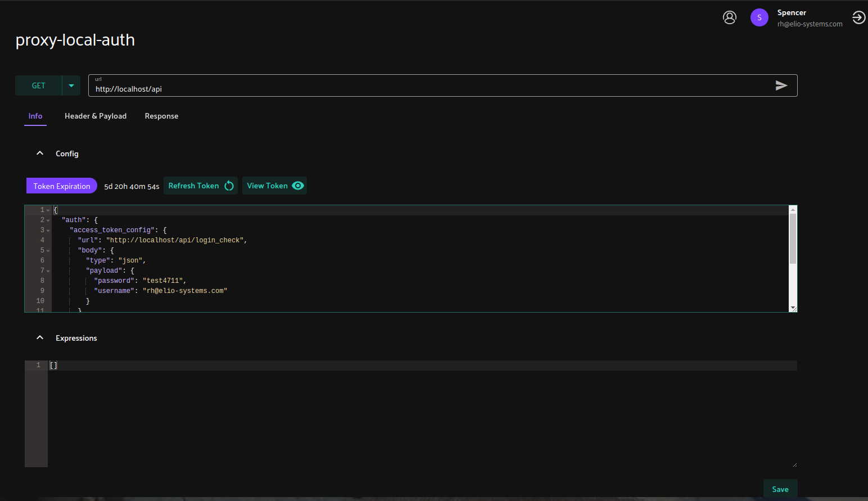Click the purple S avatar
The width and height of the screenshot is (868, 501).
[759, 17]
